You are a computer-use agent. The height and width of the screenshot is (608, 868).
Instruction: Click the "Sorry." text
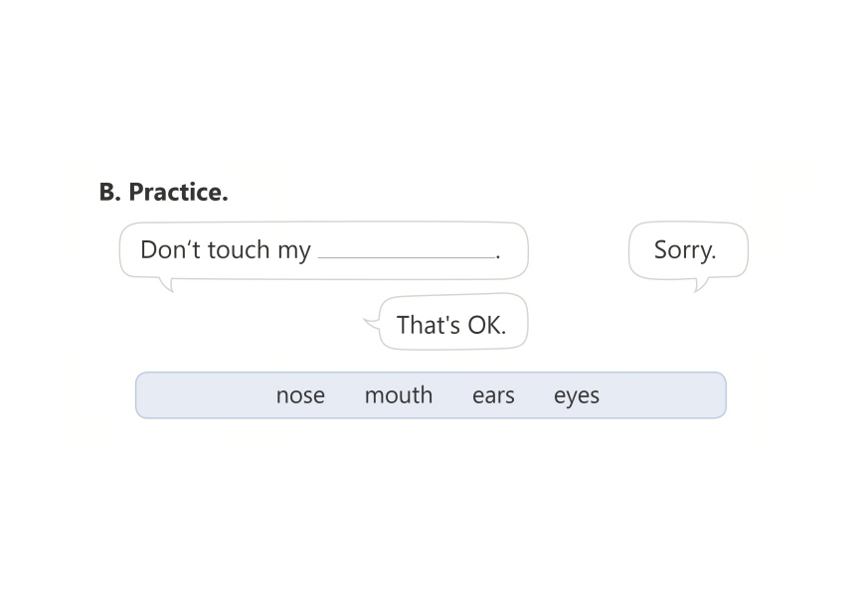pos(685,250)
